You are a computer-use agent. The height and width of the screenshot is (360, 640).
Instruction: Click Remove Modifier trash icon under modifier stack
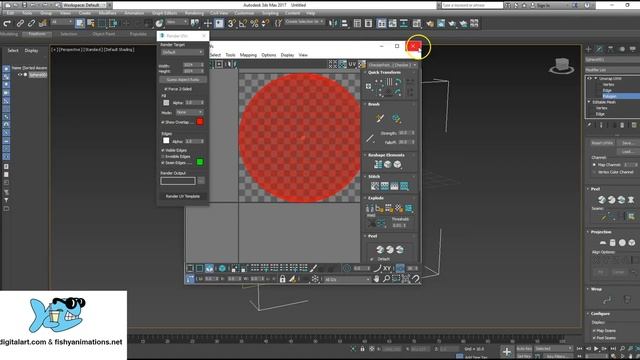[x=622, y=125]
